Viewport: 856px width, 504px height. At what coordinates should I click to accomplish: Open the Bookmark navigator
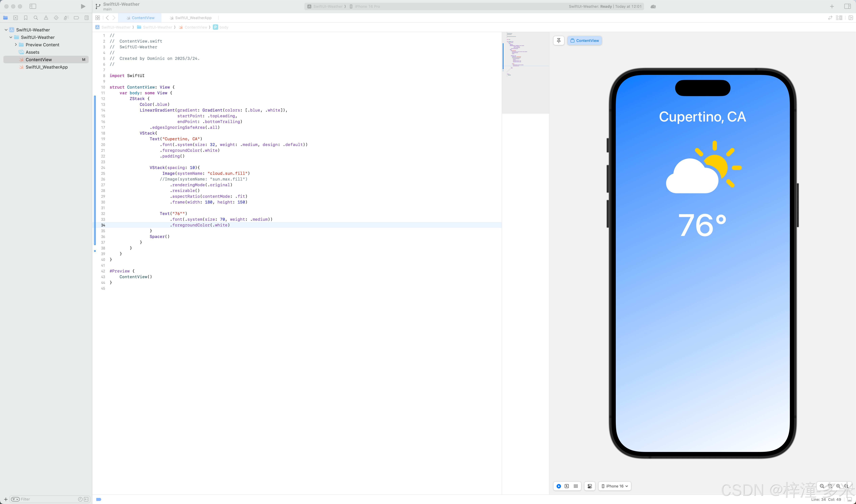tap(26, 18)
